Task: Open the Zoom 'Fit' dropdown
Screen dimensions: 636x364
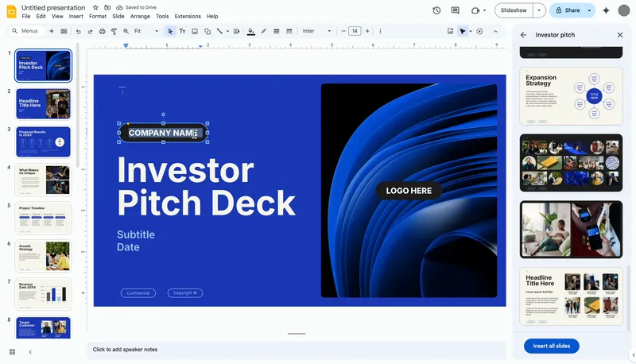Action: click(x=146, y=31)
